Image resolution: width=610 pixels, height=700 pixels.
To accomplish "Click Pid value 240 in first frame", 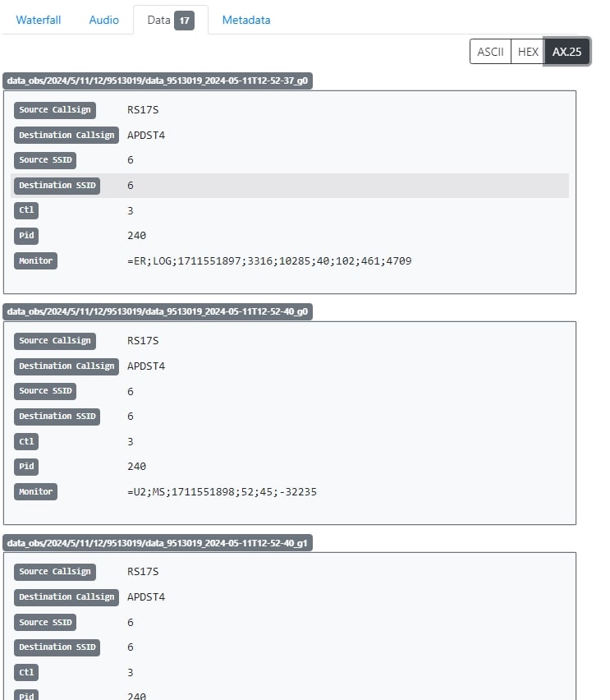I will coord(136,236).
